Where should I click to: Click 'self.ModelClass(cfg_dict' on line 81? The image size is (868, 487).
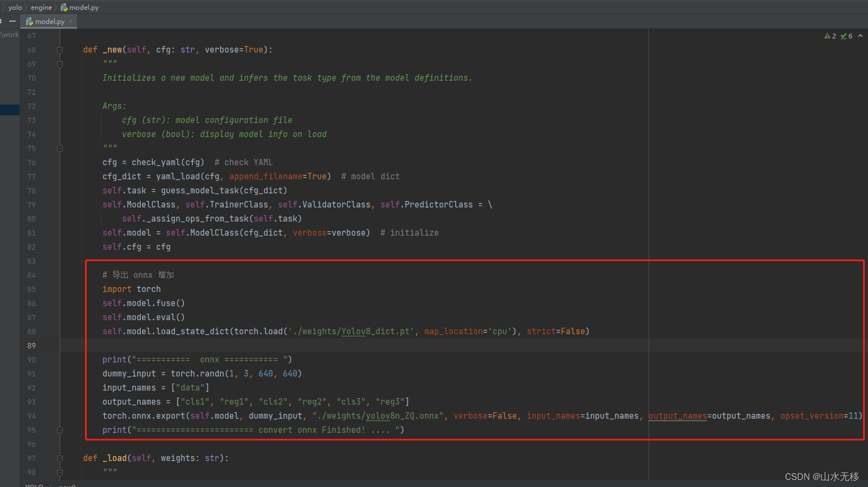point(224,233)
